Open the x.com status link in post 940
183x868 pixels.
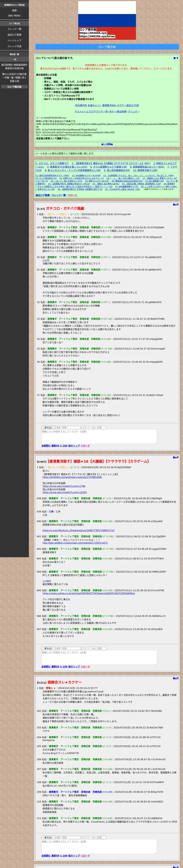(x=78, y=530)
